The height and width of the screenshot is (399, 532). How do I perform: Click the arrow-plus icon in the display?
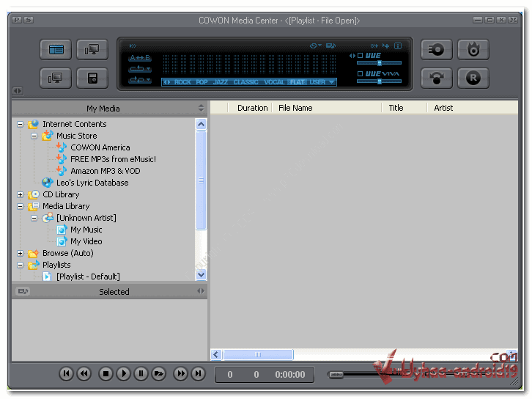point(385,45)
